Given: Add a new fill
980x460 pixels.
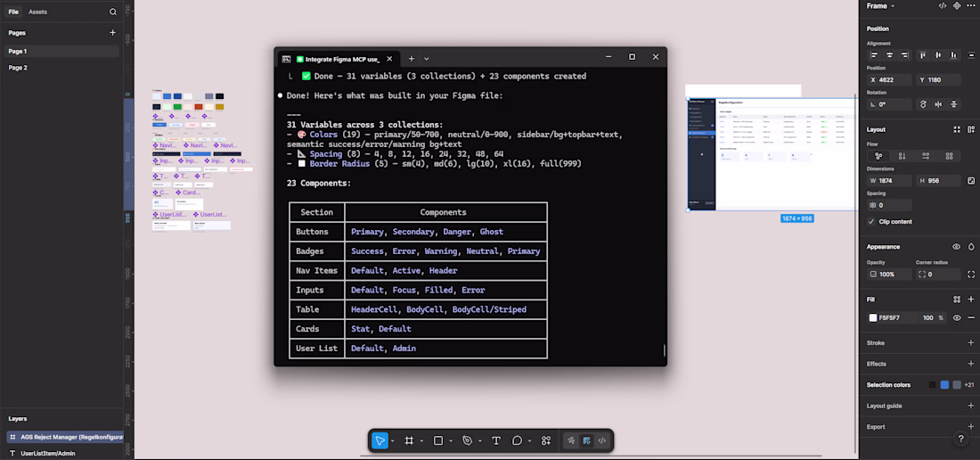Looking at the screenshot, I should tap(970, 300).
